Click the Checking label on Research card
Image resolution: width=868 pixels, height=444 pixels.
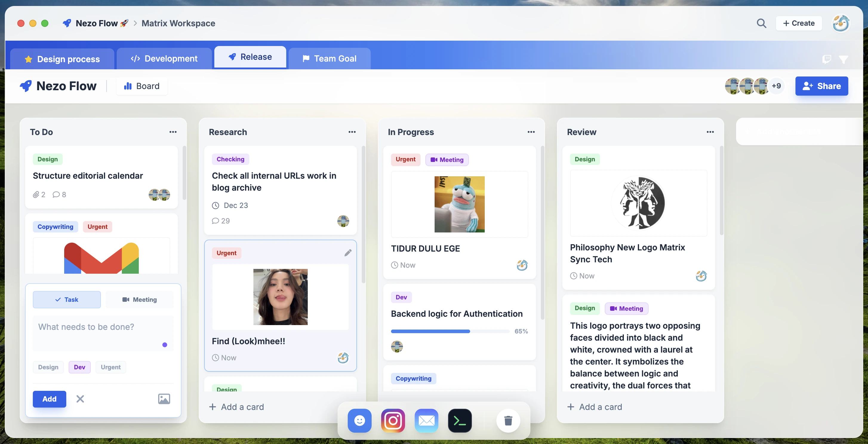coord(230,159)
